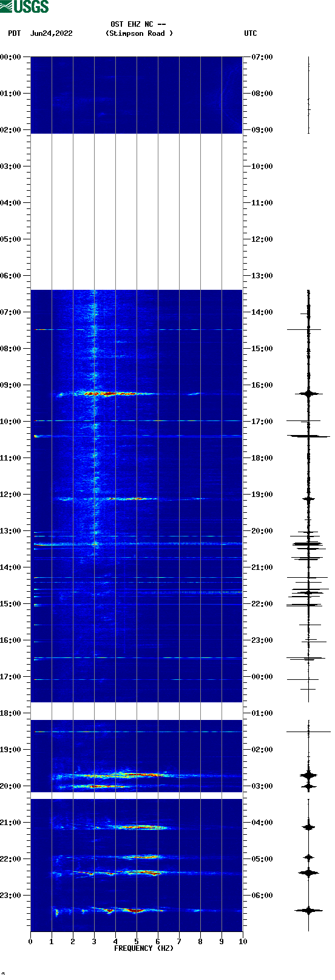Click the final seismogram burst after 06:00 UTC
The image size is (335, 980).
[308, 910]
